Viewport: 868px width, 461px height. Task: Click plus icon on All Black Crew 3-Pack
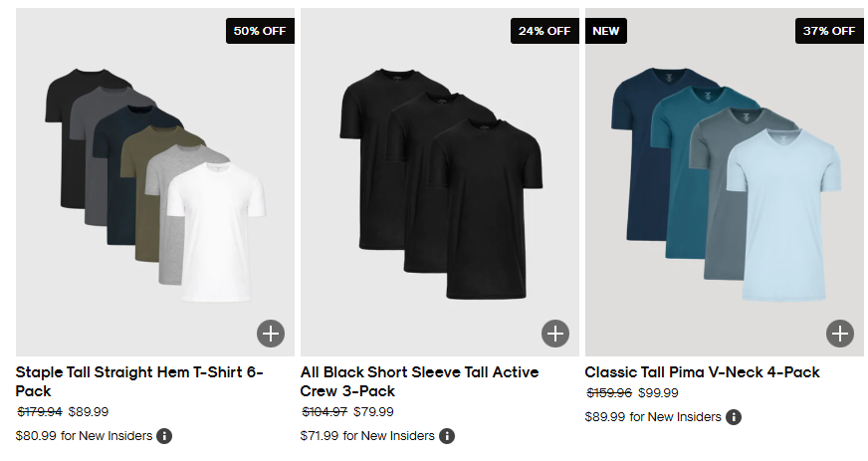555,333
